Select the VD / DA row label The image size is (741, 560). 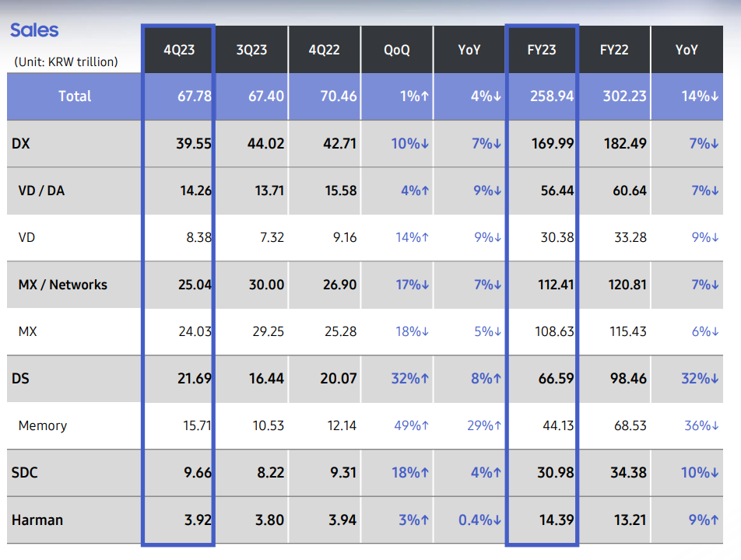(41, 191)
